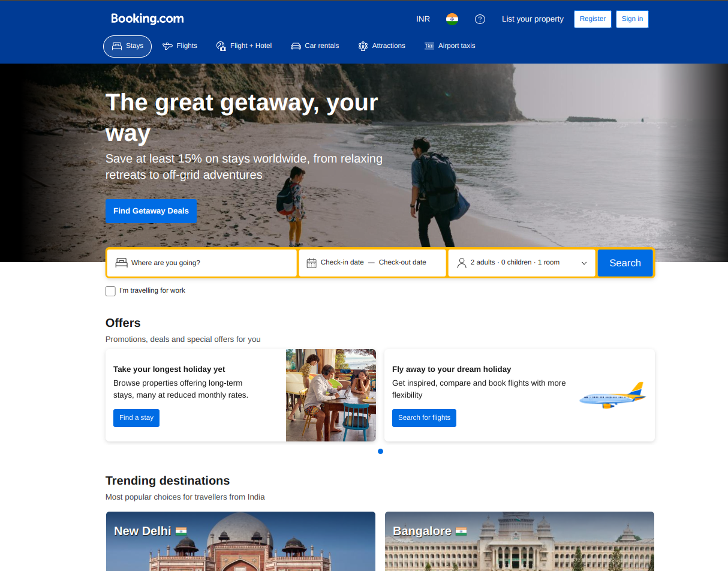Click the Search for flights button

tap(424, 418)
